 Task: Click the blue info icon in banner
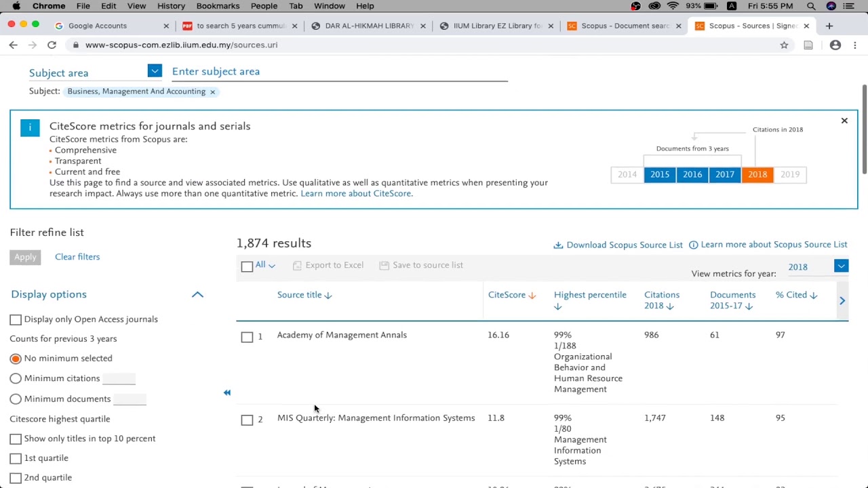click(30, 127)
